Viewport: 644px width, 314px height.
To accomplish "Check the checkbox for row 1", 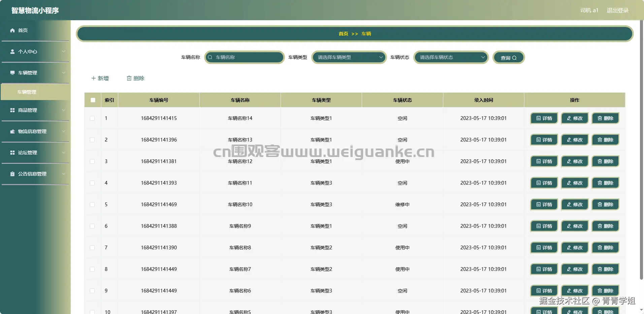I will [93, 118].
